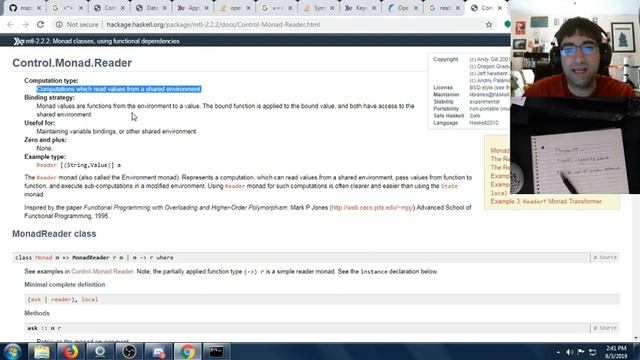The height and width of the screenshot is (360, 640).
Task: Collapse the Methods section
Action: tap(37, 313)
